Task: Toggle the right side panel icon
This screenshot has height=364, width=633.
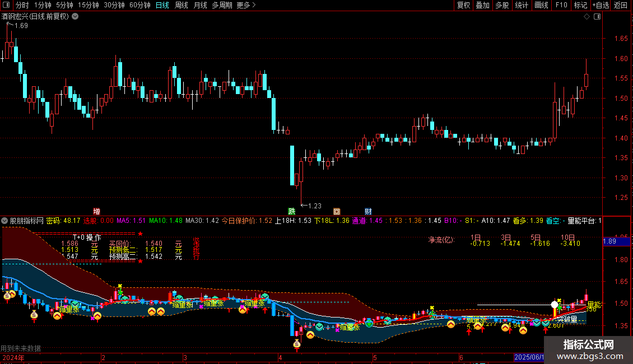Action: [597, 17]
